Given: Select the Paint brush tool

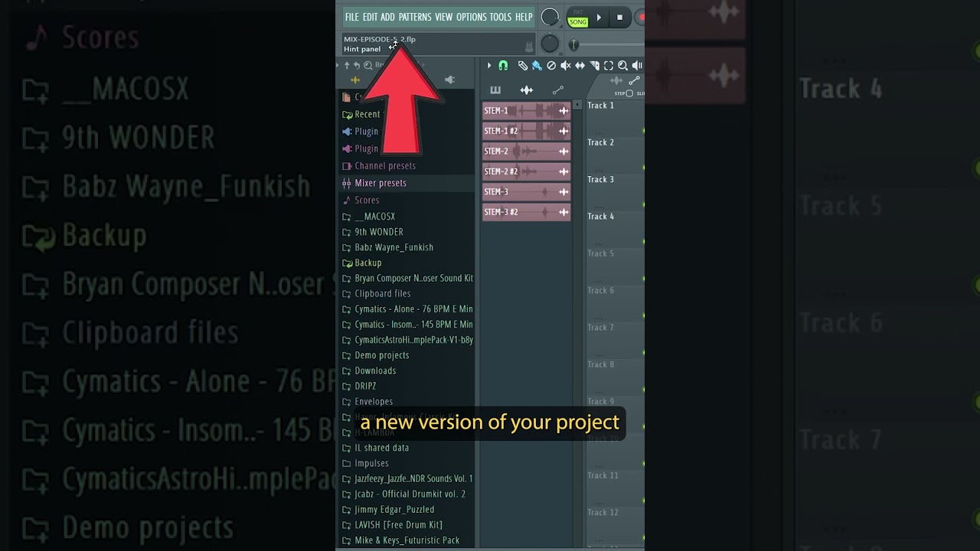Looking at the screenshot, I should pos(537,66).
